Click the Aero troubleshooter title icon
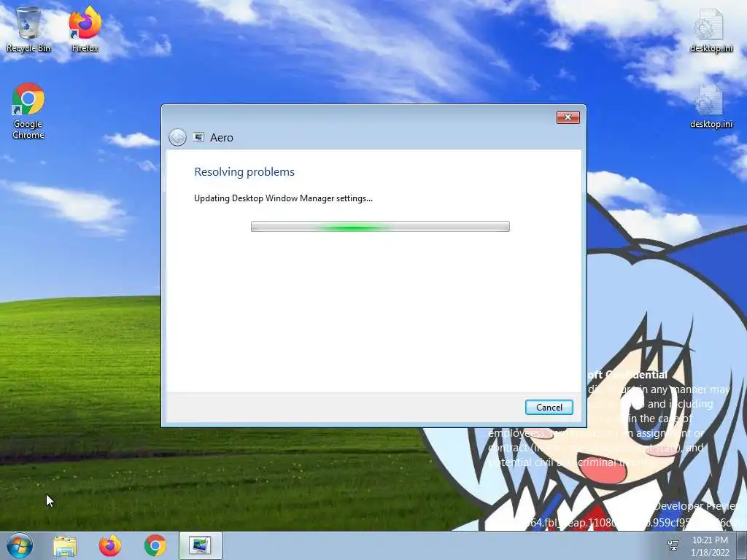Viewport: 747px width, 560px height. tap(198, 137)
